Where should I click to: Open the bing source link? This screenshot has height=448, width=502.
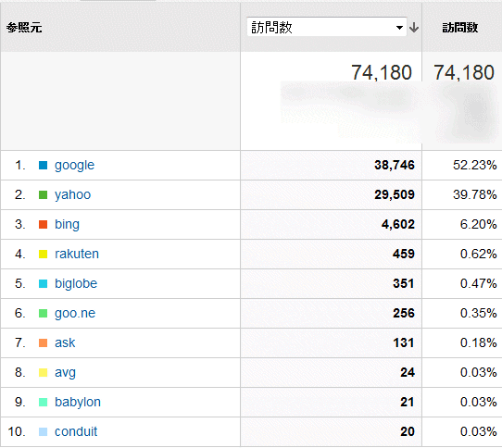(67, 225)
